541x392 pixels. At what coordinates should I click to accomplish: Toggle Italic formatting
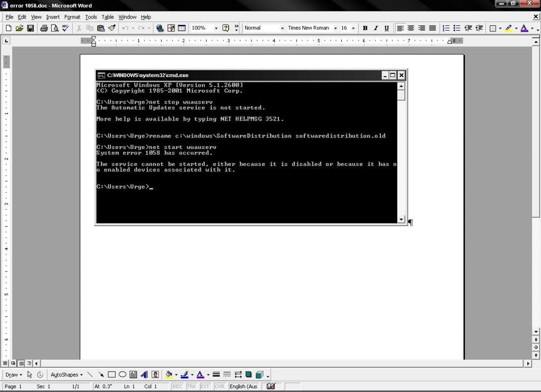(x=376, y=29)
